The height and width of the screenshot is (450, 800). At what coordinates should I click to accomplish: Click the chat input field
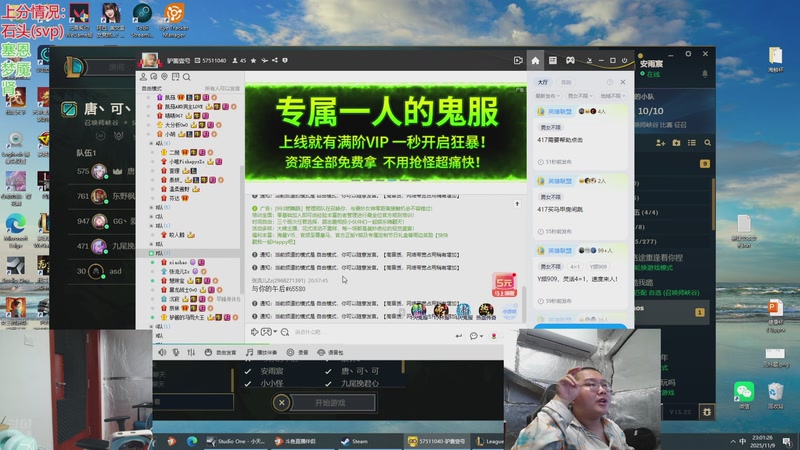click(x=370, y=332)
